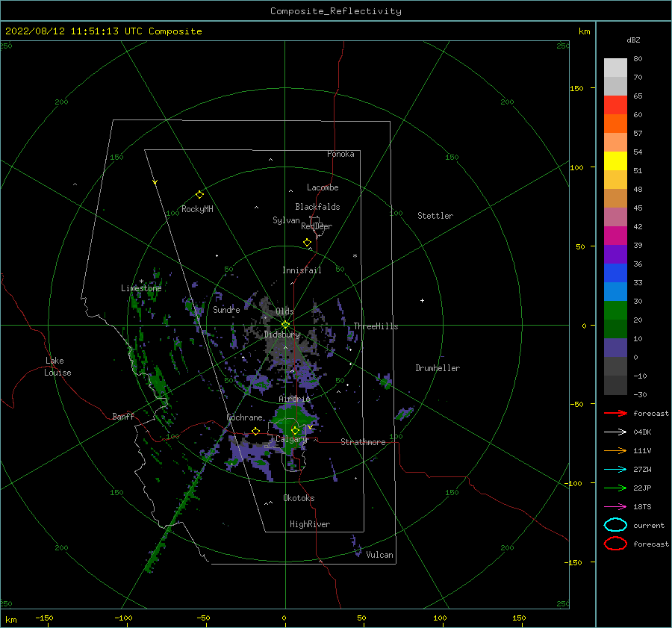Click the Calgary city label
This screenshot has width=672, height=628.
click(x=291, y=439)
